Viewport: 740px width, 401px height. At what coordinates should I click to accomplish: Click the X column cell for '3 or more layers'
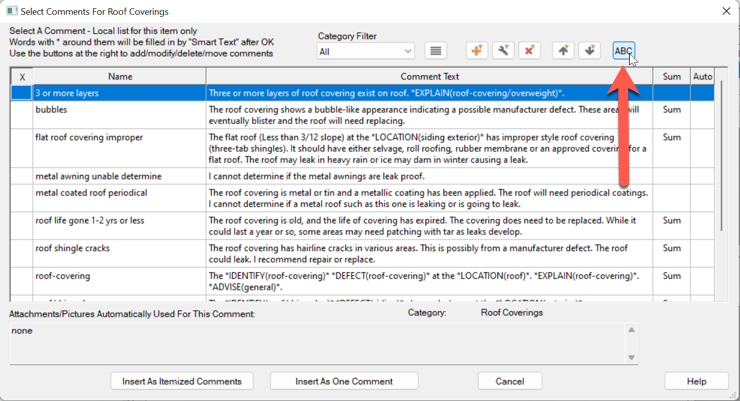(x=21, y=92)
